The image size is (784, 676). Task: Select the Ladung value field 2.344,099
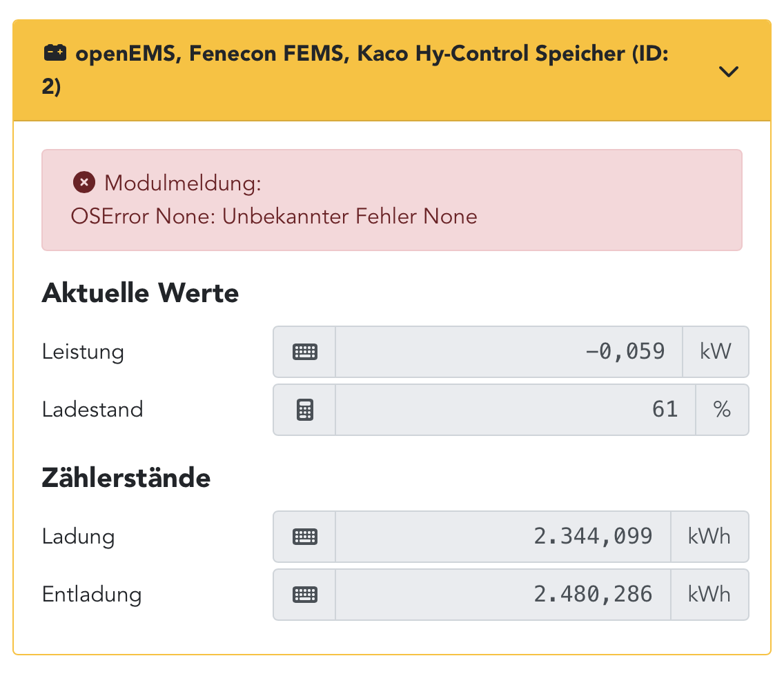click(502, 537)
